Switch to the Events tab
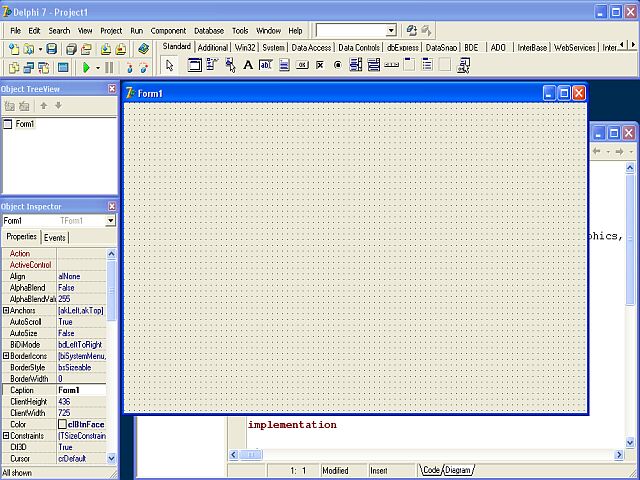Viewport: 640px width, 480px height. point(54,238)
